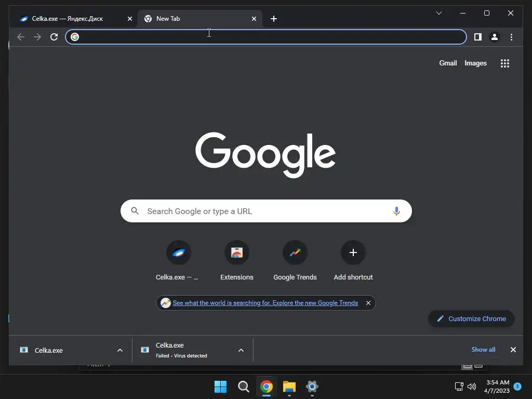Go back using the back arrow
The height and width of the screenshot is (399, 532).
[21, 37]
